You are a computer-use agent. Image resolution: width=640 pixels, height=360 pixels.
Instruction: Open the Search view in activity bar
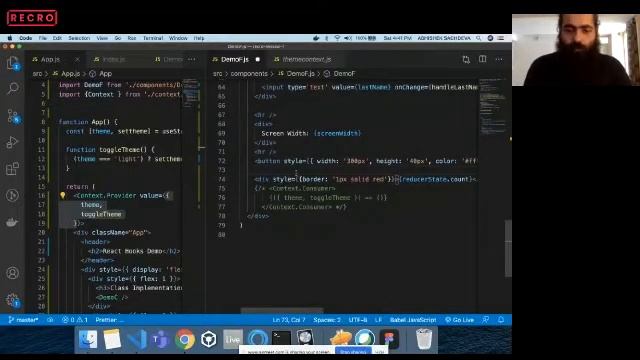(x=13, y=88)
